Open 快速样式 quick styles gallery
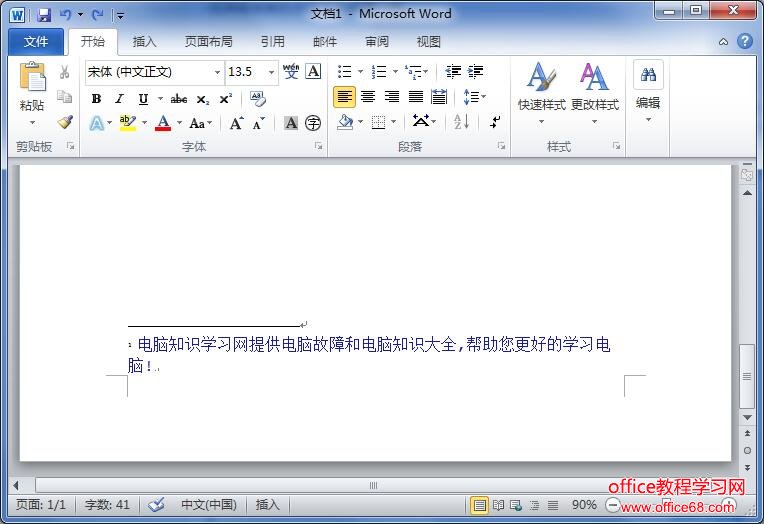This screenshot has width=764, height=524. point(541,93)
